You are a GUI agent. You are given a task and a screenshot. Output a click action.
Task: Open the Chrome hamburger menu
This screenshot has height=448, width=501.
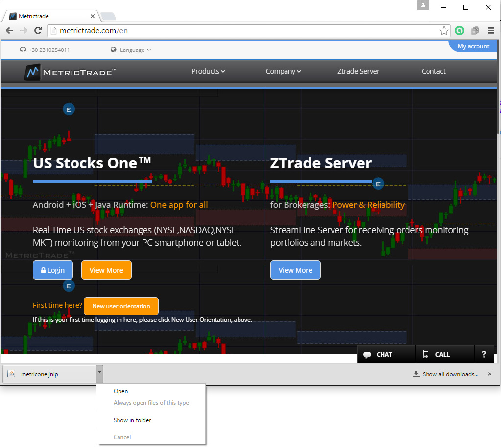tap(491, 31)
